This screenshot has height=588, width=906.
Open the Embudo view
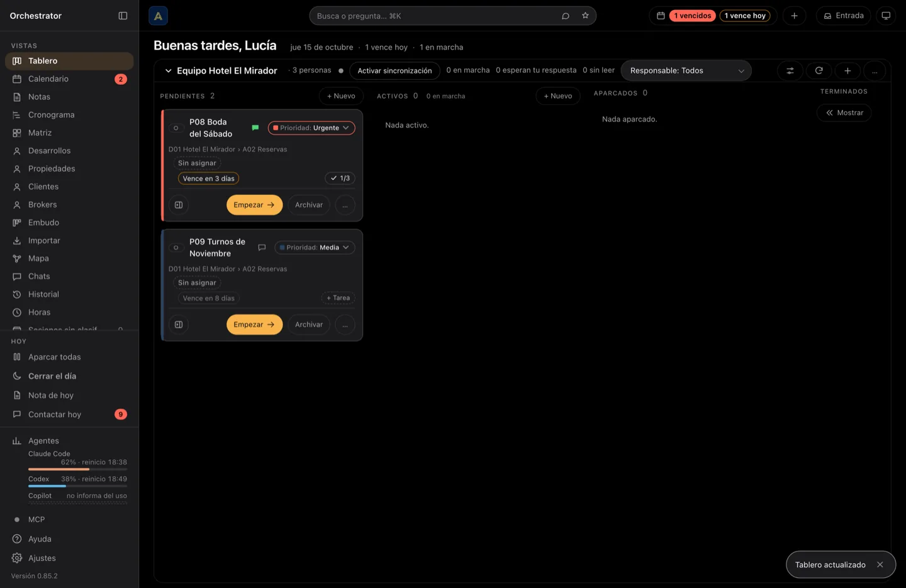click(69, 223)
